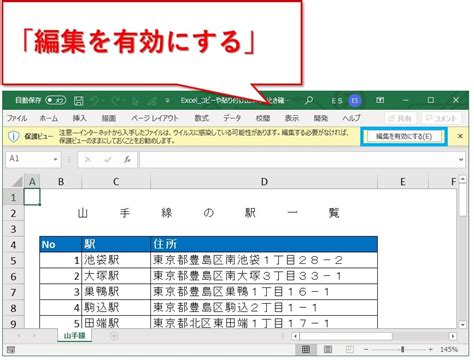Switch to Page Break Preview icon

pyautogui.click(x=350, y=349)
